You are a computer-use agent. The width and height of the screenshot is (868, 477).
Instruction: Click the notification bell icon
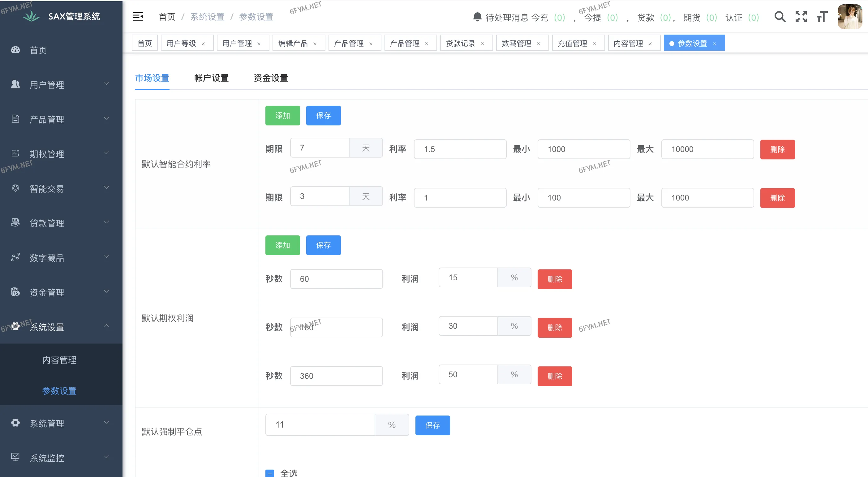pyautogui.click(x=477, y=16)
